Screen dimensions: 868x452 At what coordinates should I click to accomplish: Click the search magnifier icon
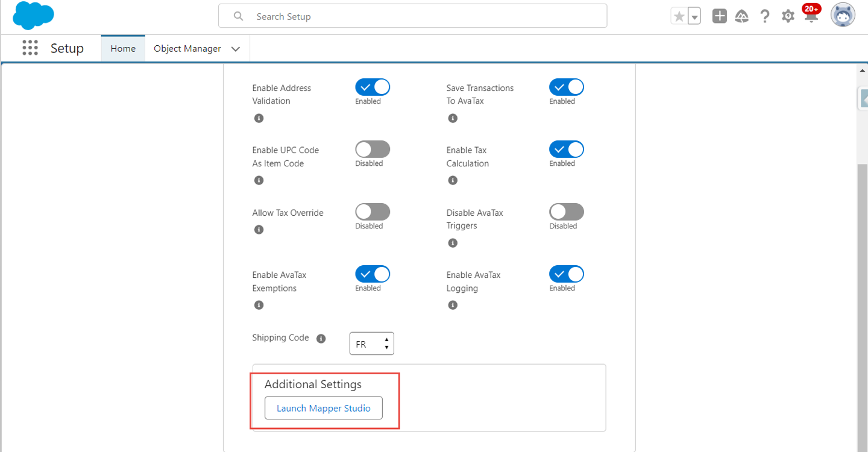(239, 16)
